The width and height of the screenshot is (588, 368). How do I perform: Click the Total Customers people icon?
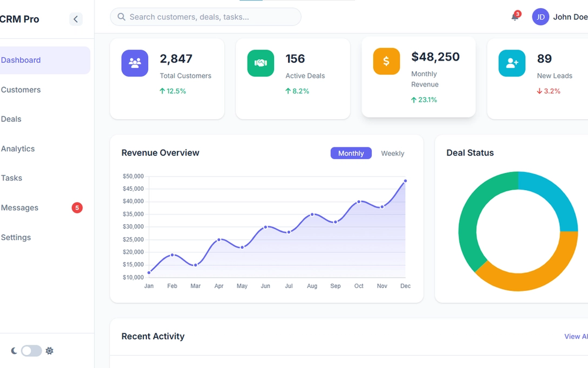pyautogui.click(x=135, y=63)
